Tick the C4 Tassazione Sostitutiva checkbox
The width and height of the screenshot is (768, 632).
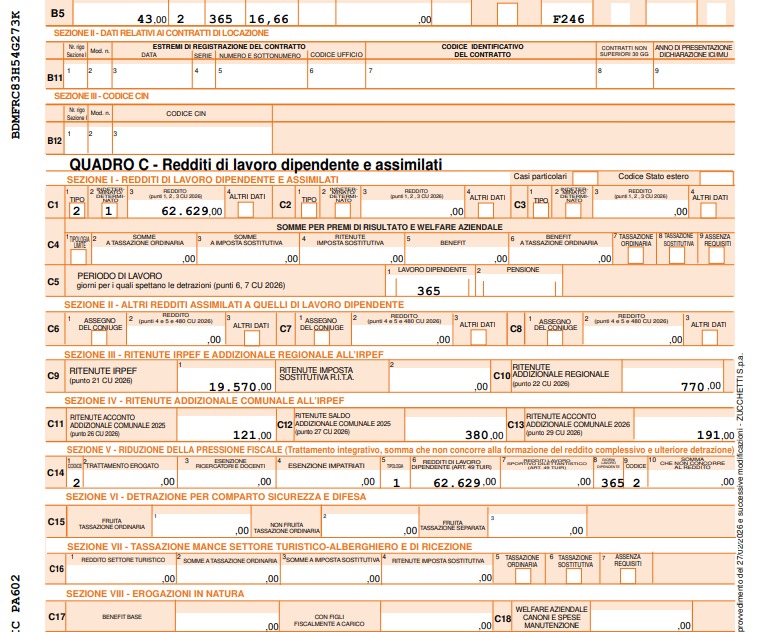pos(677,255)
